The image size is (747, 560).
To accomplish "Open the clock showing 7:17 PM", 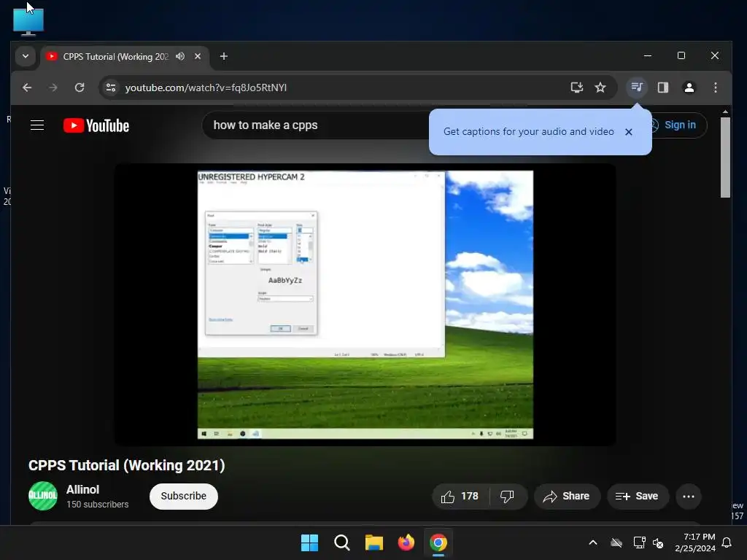I will [695, 542].
